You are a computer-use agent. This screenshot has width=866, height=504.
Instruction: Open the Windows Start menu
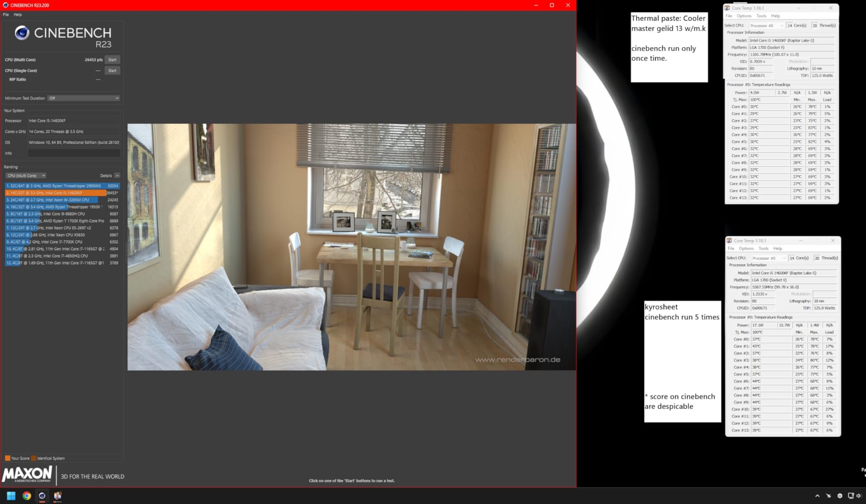click(11, 496)
